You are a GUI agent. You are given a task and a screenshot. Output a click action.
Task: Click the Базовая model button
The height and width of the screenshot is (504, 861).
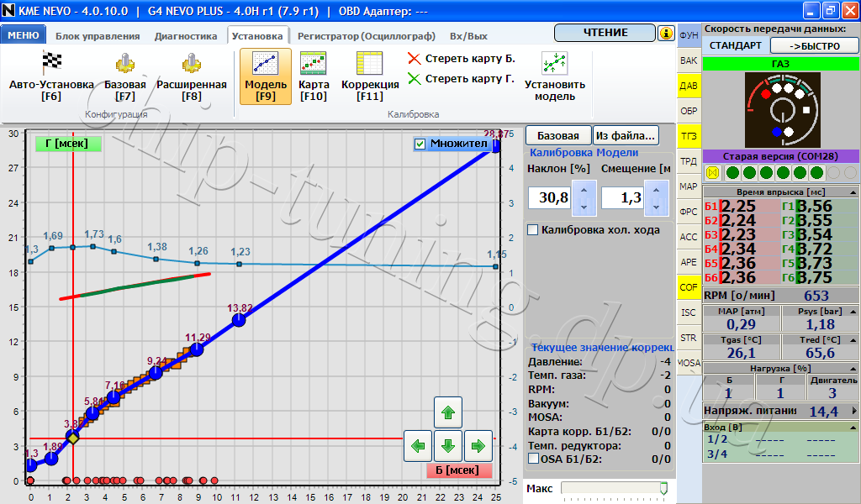(x=558, y=135)
